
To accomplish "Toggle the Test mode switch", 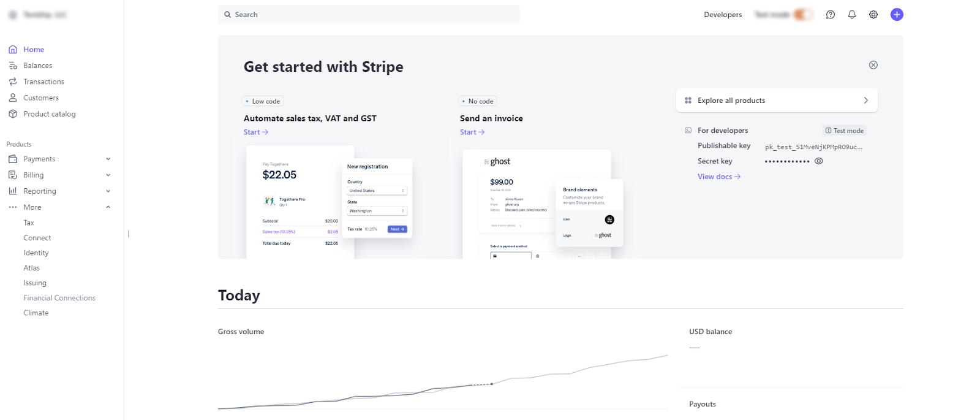I will (803, 15).
